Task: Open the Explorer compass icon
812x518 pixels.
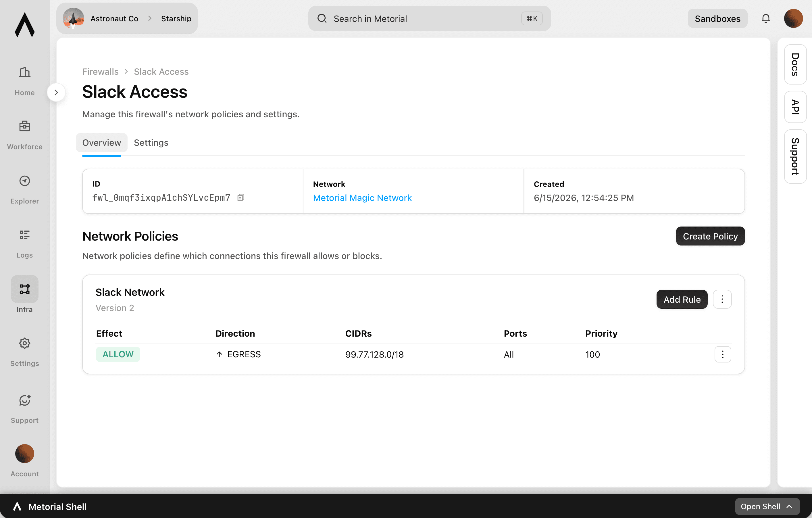Action: [25, 181]
